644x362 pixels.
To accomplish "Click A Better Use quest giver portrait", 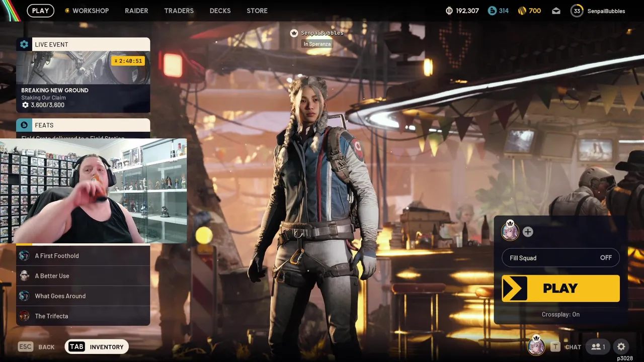I will (x=24, y=276).
